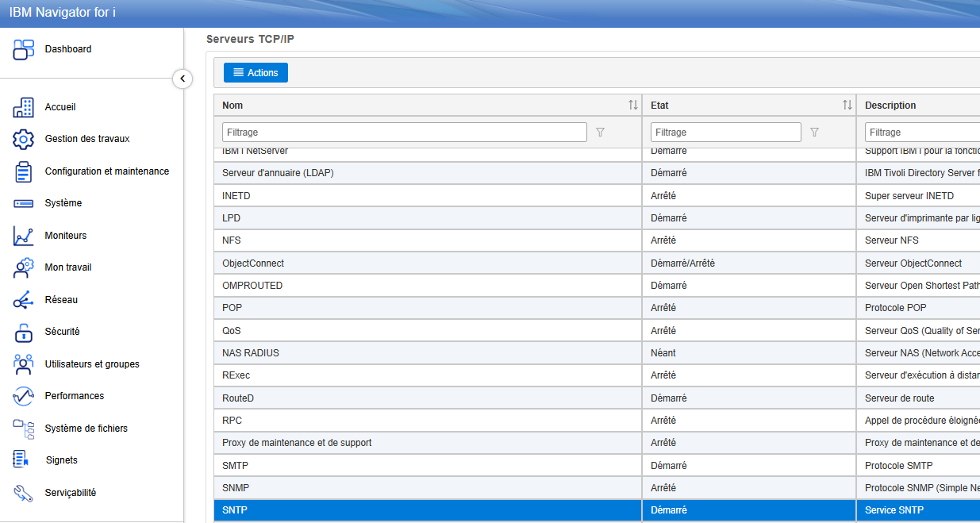
Task: Click the Configuration et maintenance clipboard icon
Action: [x=24, y=171]
